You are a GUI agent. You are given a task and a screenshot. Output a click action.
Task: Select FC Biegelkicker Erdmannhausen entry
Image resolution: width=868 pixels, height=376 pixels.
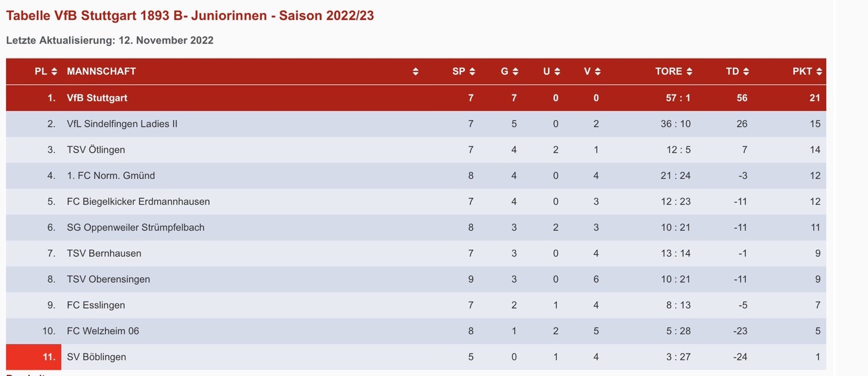click(x=138, y=202)
